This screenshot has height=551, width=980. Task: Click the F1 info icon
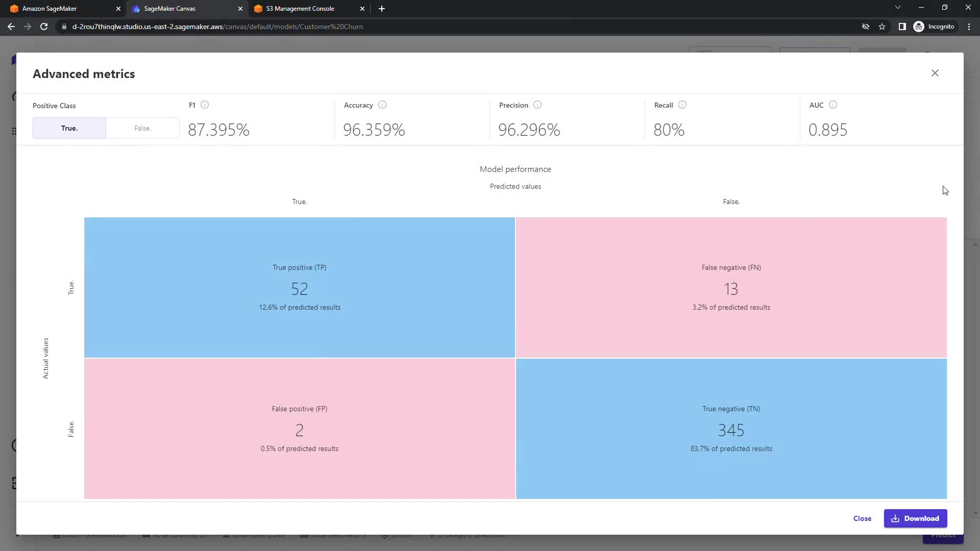[x=205, y=105]
